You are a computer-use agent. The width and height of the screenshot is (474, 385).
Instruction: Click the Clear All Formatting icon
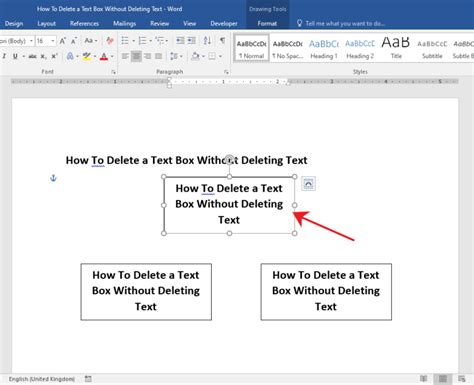click(110, 41)
